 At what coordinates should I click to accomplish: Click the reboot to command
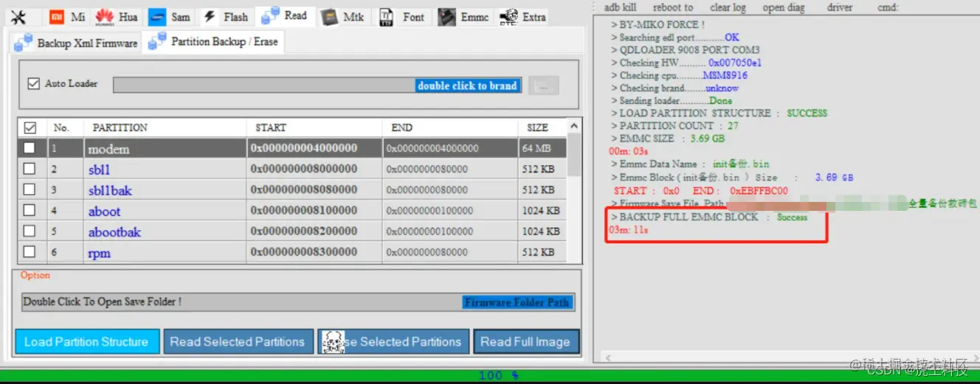[x=673, y=7]
